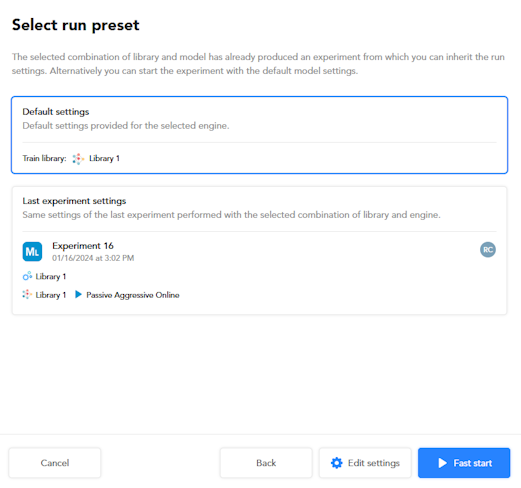The height and width of the screenshot is (488, 521).
Task: Select the Default settings preset card
Action: [x=259, y=135]
